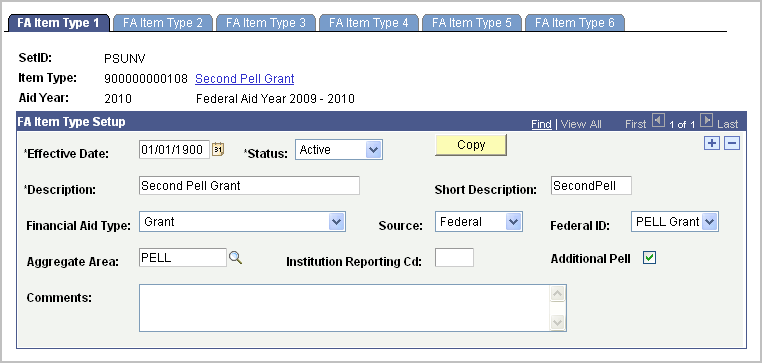Viewport: 762px width, 363px height.
Task: Click the First navigation link
Action: coord(636,124)
